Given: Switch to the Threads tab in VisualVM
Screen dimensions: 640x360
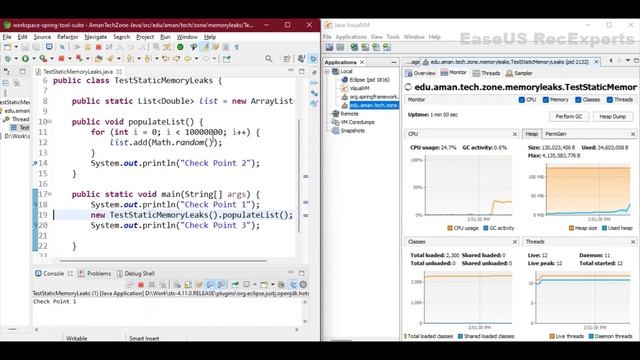Looking at the screenshot, I should tap(486, 73).
